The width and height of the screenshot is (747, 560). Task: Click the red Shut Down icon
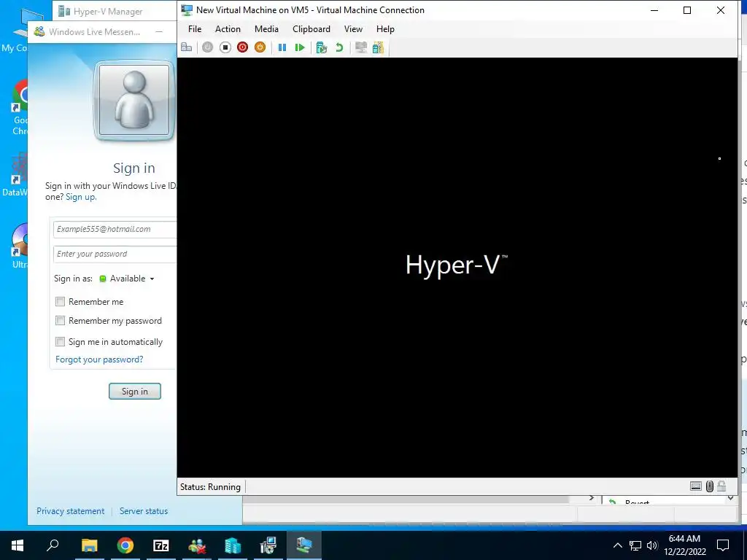pos(242,47)
